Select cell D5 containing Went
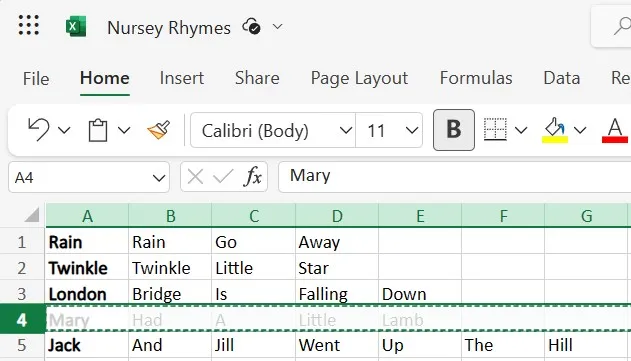The height and width of the screenshot is (361, 631). click(337, 345)
